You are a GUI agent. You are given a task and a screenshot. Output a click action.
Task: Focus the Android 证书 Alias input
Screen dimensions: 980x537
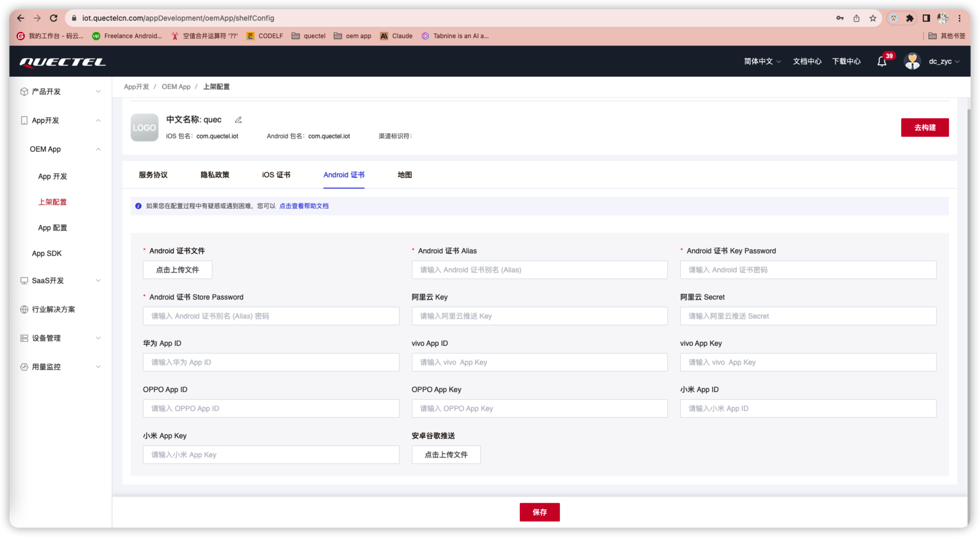[x=539, y=270]
